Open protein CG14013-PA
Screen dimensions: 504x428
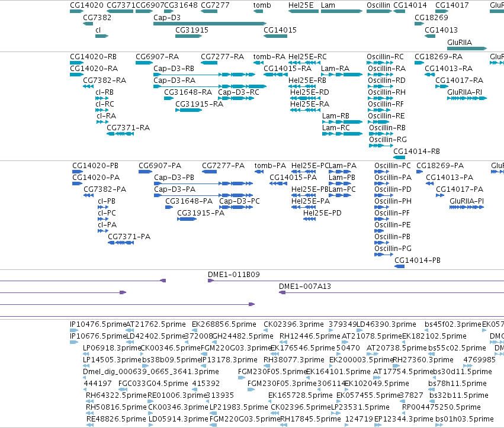pos(430,184)
